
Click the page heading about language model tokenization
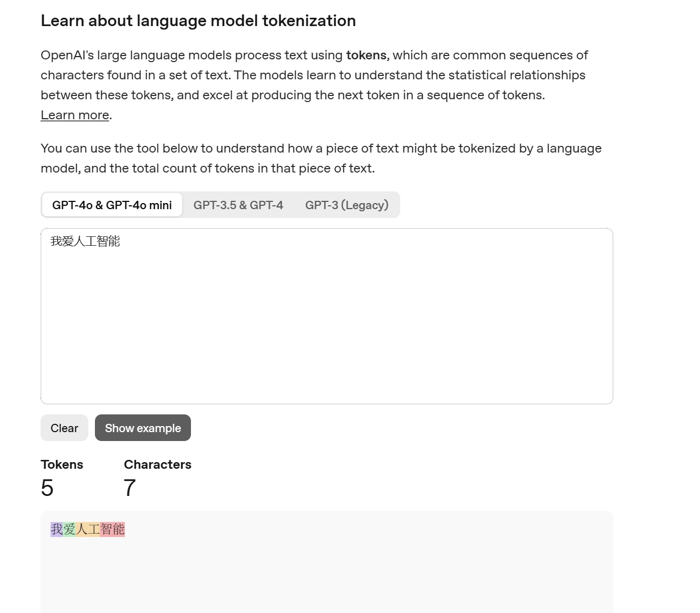click(x=198, y=21)
